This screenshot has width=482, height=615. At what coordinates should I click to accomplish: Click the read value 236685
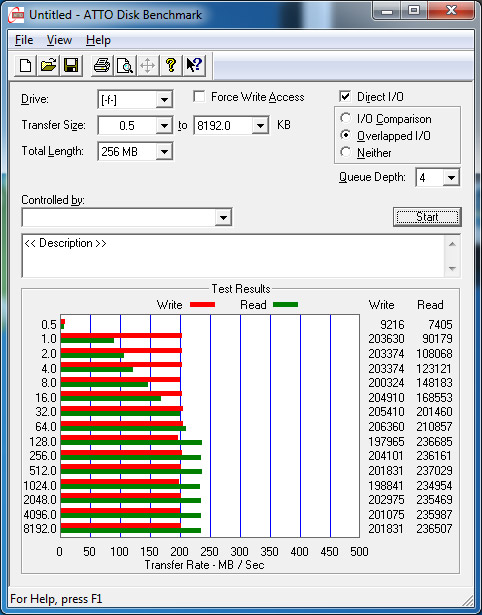coord(435,442)
